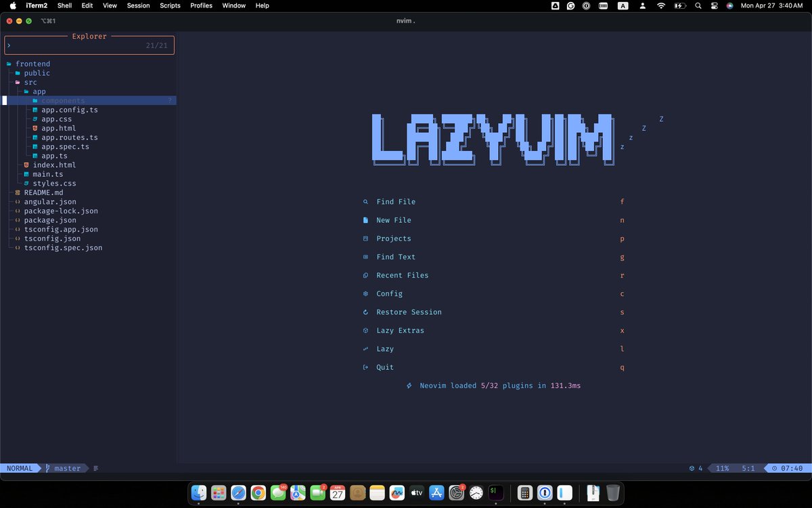Open app.ts in the file tree
The image size is (812, 508).
click(x=54, y=156)
